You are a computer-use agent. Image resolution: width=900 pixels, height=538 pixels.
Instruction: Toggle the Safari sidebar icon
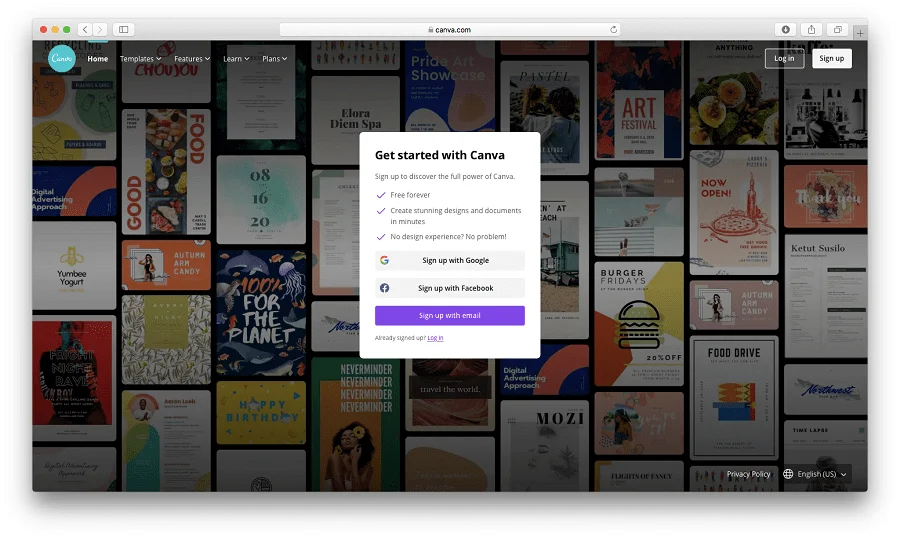pyautogui.click(x=124, y=30)
